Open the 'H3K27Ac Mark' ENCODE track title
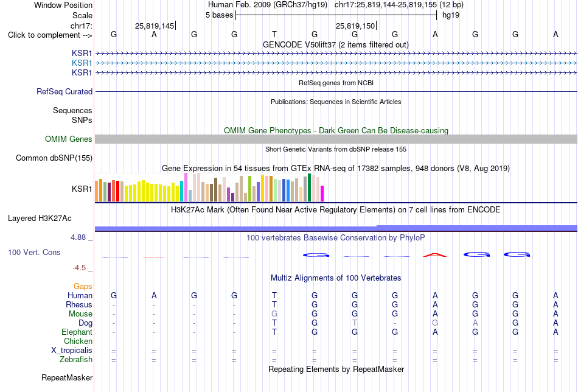Viewport: 578px width, 392px height. pyautogui.click(x=336, y=210)
